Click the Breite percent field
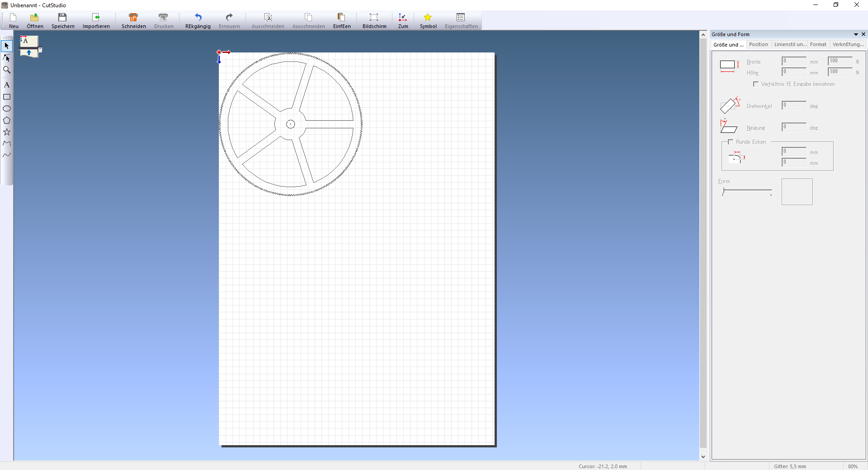The image size is (868, 470). (x=840, y=61)
